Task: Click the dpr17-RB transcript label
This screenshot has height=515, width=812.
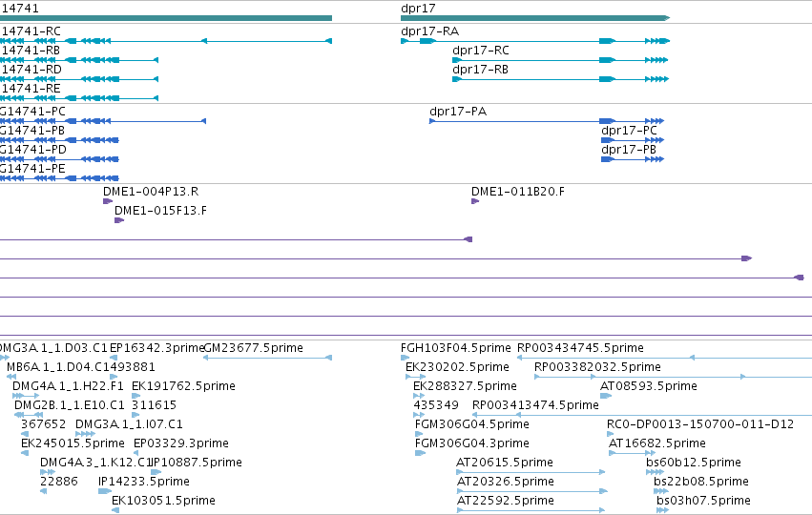Action: (481, 70)
